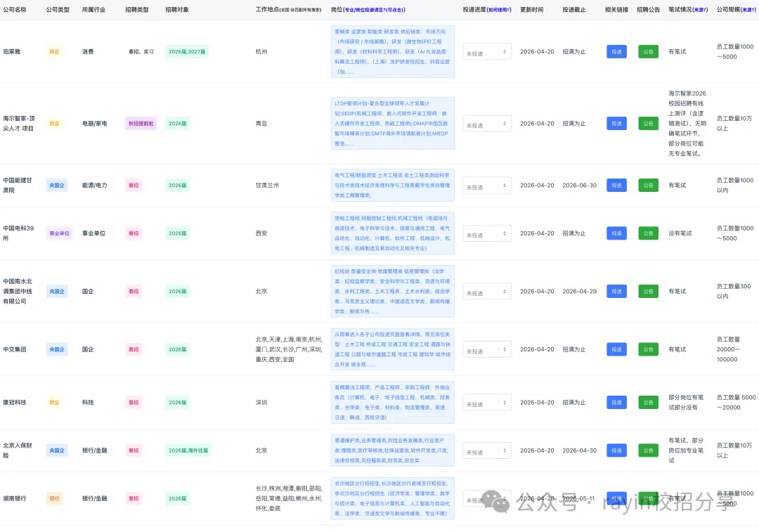
Task: Select deadline 2026-06-30 for 中国能建甘肃院
Action: pos(579,186)
